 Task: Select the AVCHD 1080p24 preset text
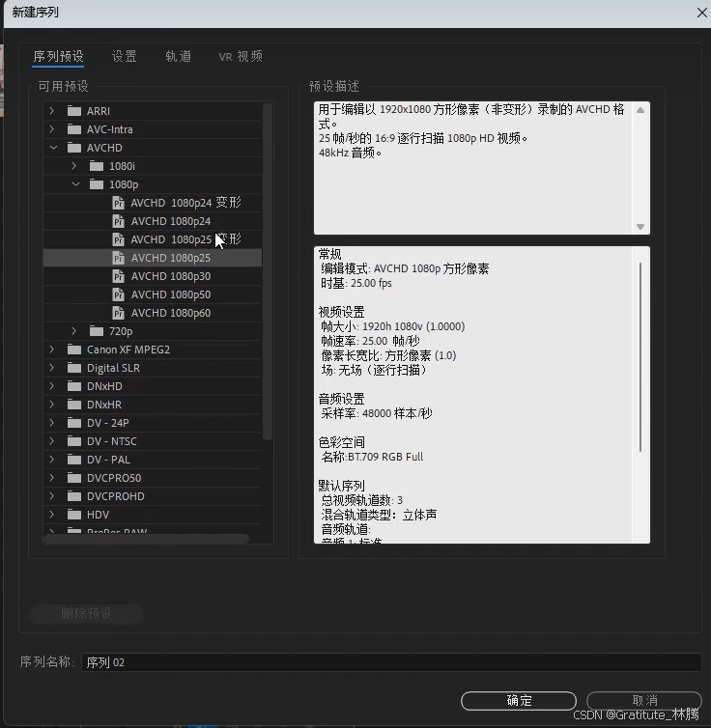(171, 221)
